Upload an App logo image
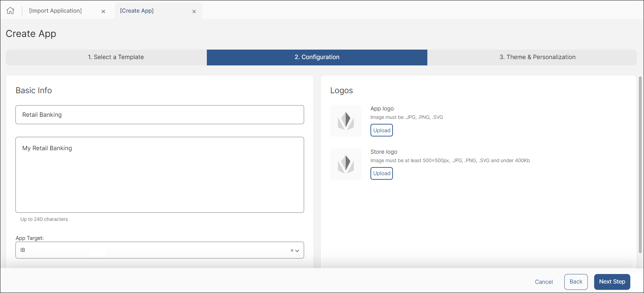The width and height of the screenshot is (644, 293). pyautogui.click(x=382, y=130)
